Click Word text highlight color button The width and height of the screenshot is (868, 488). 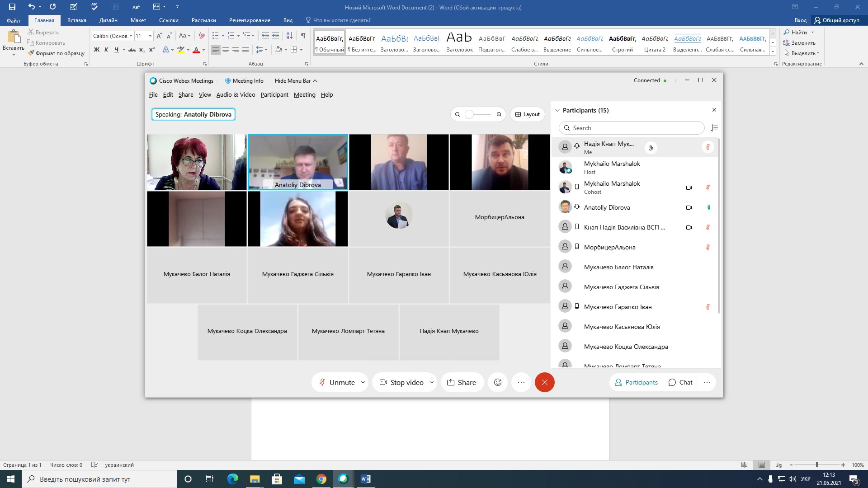point(180,50)
